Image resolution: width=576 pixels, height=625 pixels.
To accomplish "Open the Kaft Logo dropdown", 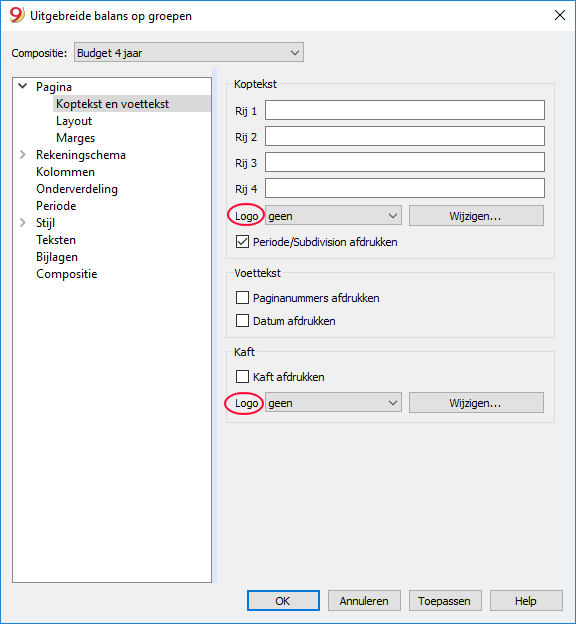I will pyautogui.click(x=333, y=403).
